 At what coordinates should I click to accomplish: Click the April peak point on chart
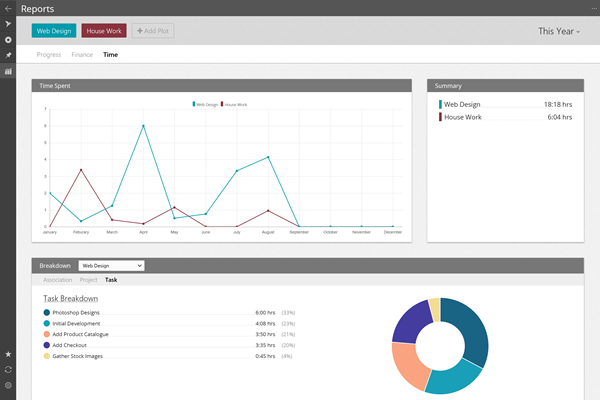143,126
